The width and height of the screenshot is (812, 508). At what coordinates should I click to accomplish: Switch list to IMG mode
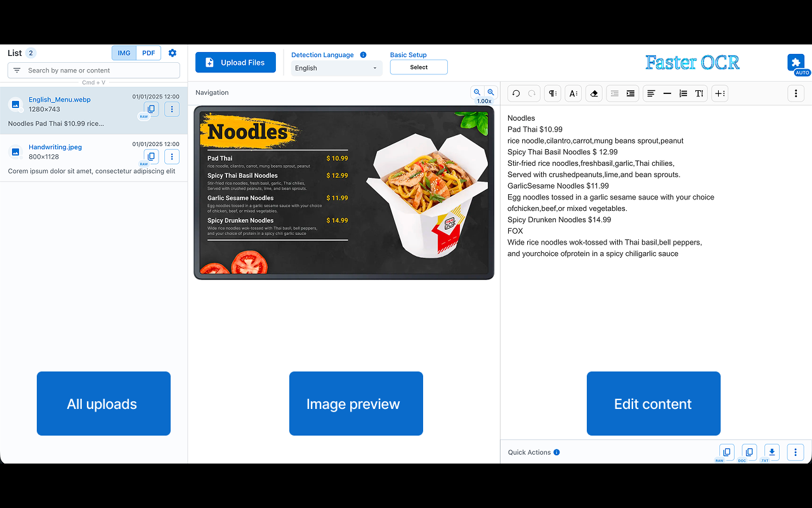(x=124, y=53)
